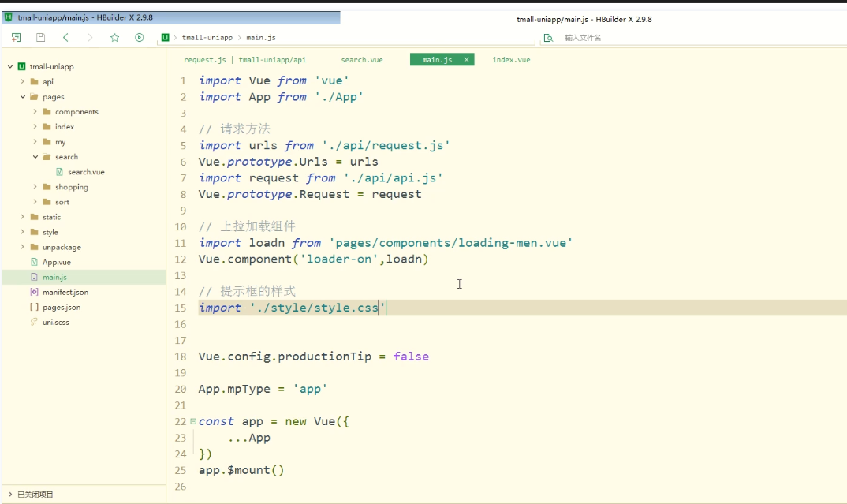Click the green project icon in breadcrumb
Image resolution: width=847 pixels, height=504 pixels.
tap(166, 37)
